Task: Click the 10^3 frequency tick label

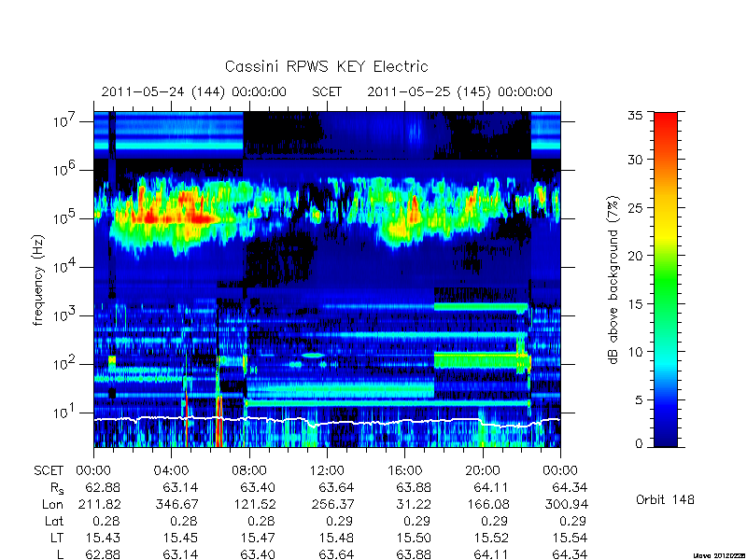Action: [x=65, y=315]
